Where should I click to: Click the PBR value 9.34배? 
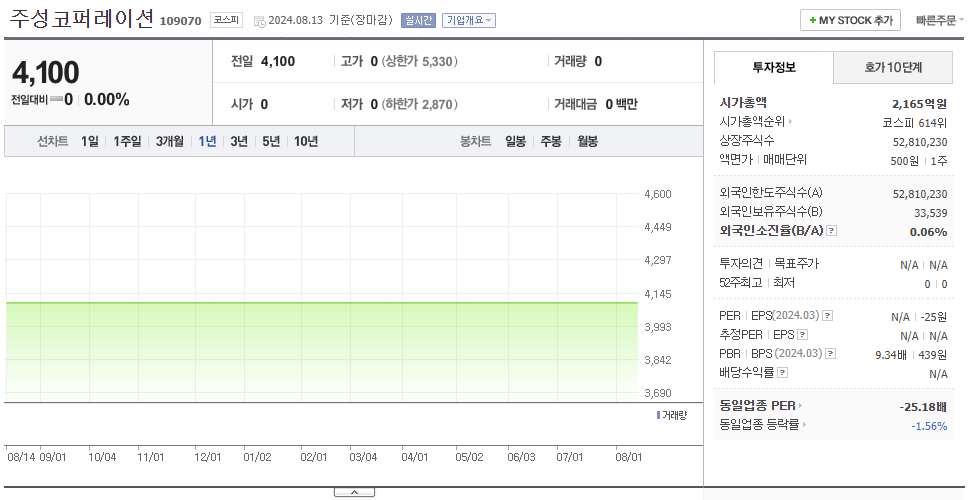pyautogui.click(x=891, y=355)
